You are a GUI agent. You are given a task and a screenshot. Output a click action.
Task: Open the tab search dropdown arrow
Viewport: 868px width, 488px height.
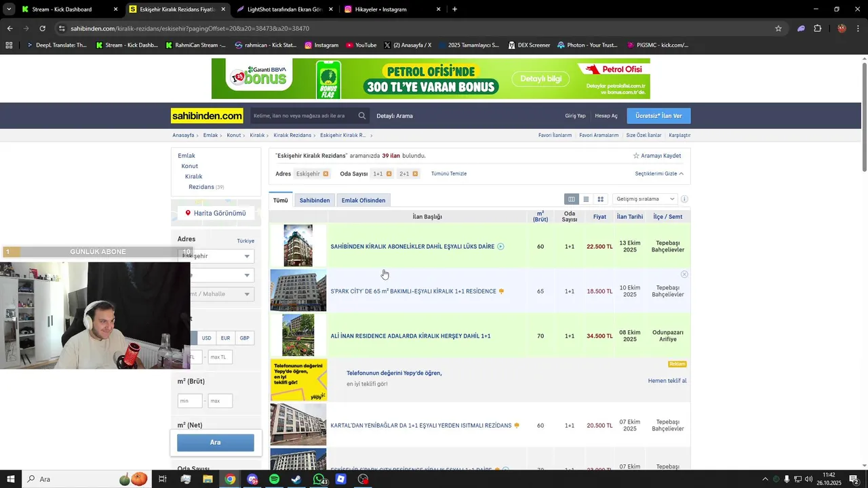coord(9,9)
